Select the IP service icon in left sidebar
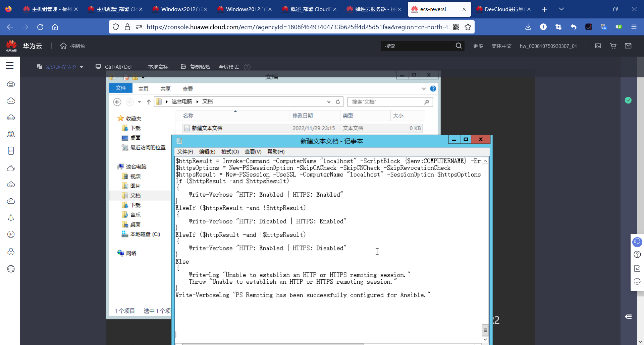644x345 pixels. 11,234
